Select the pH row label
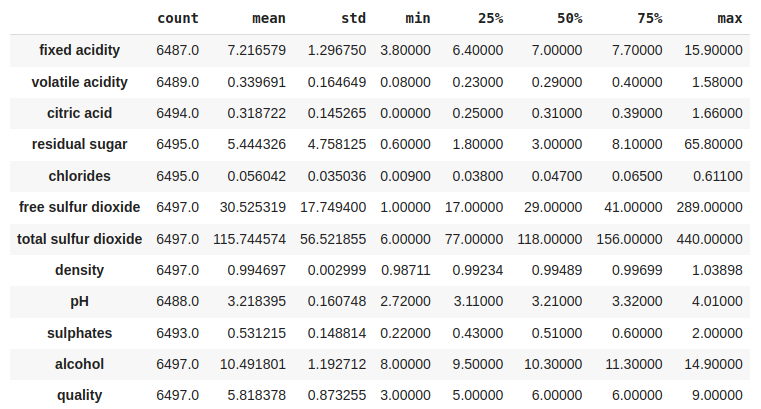The width and height of the screenshot is (761, 409). pos(80,301)
